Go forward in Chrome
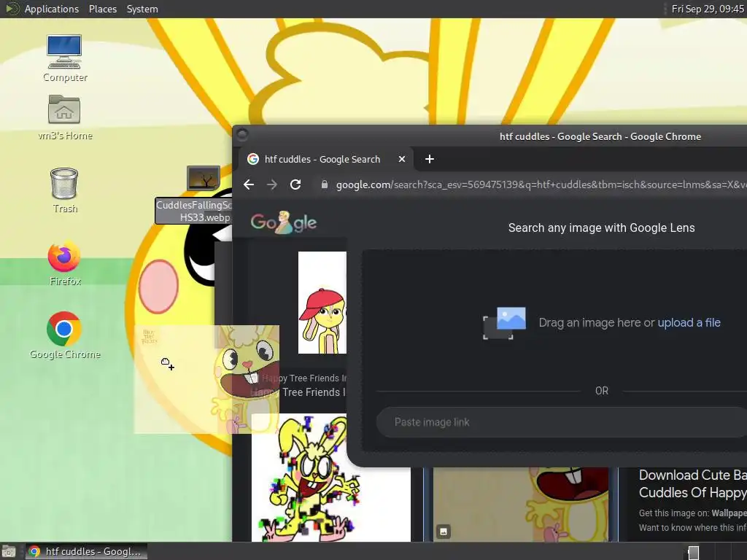This screenshot has height=560, width=747. (272, 184)
